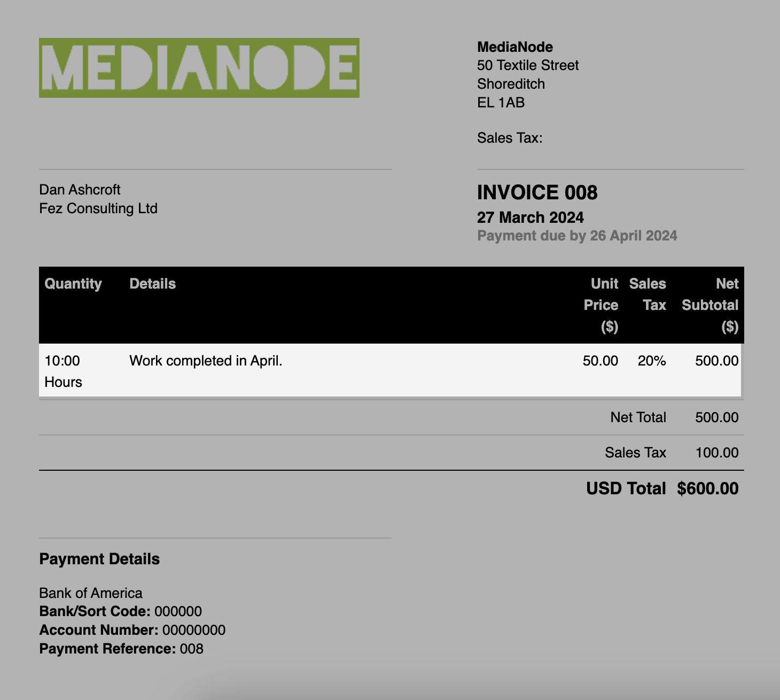The height and width of the screenshot is (700, 780).
Task: Select the 50 Textile Street address line
Action: pos(528,65)
